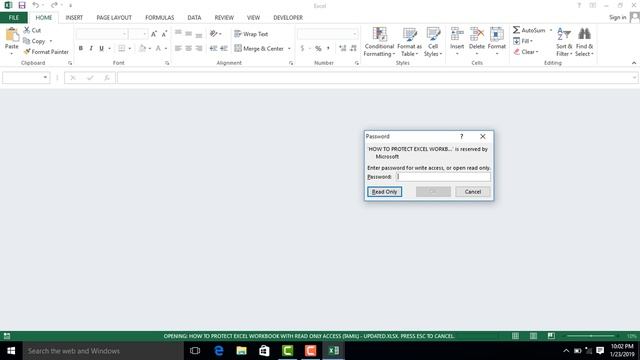Open Cell Styles gallery
Image resolution: width=640 pixels, height=360 pixels.
[433, 42]
